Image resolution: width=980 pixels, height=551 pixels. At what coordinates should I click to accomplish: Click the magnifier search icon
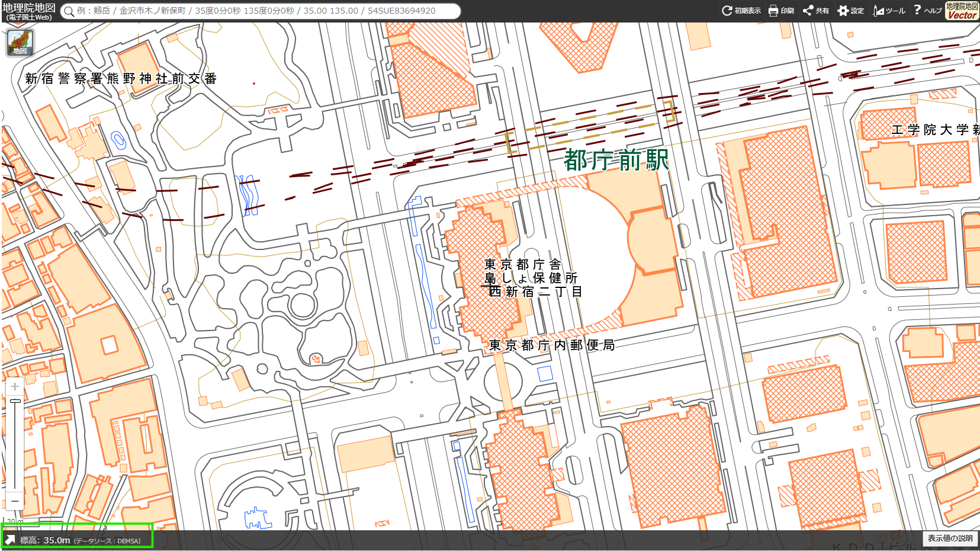(x=69, y=11)
